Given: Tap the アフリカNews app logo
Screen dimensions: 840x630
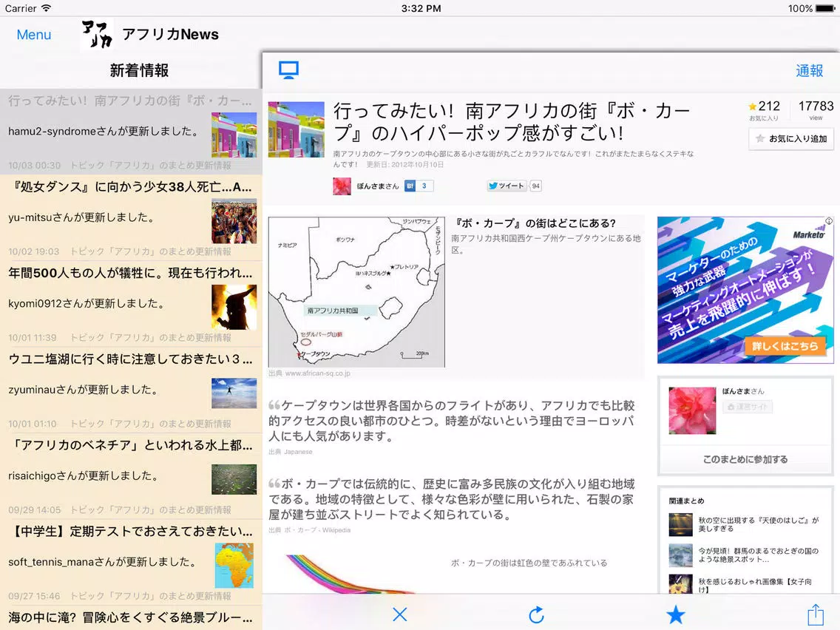Looking at the screenshot, I should (x=97, y=35).
